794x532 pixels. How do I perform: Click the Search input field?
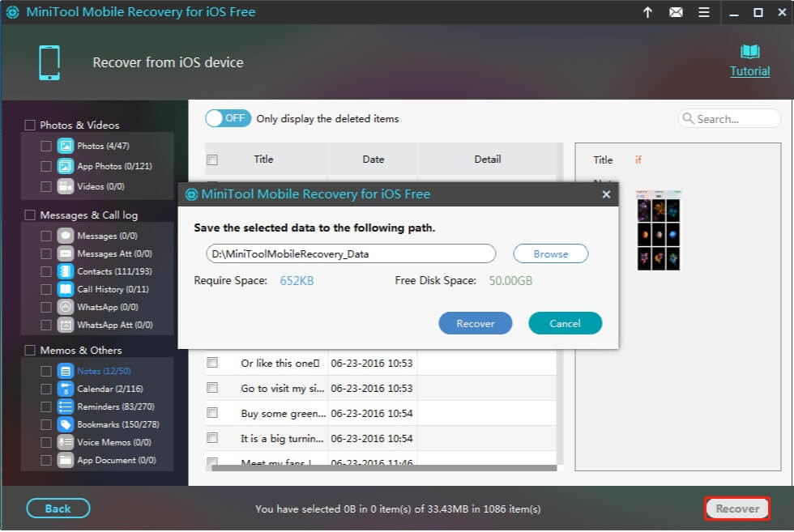tap(729, 118)
